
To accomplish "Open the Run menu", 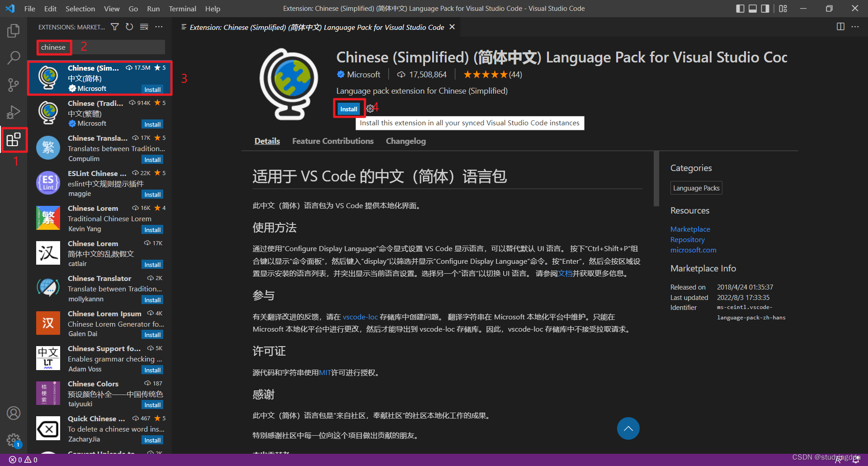I will (153, 9).
